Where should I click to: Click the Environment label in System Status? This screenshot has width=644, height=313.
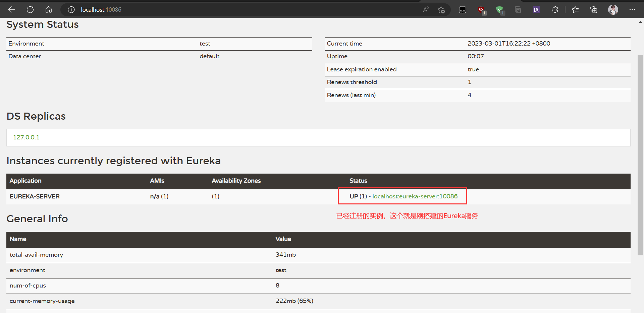click(x=26, y=44)
